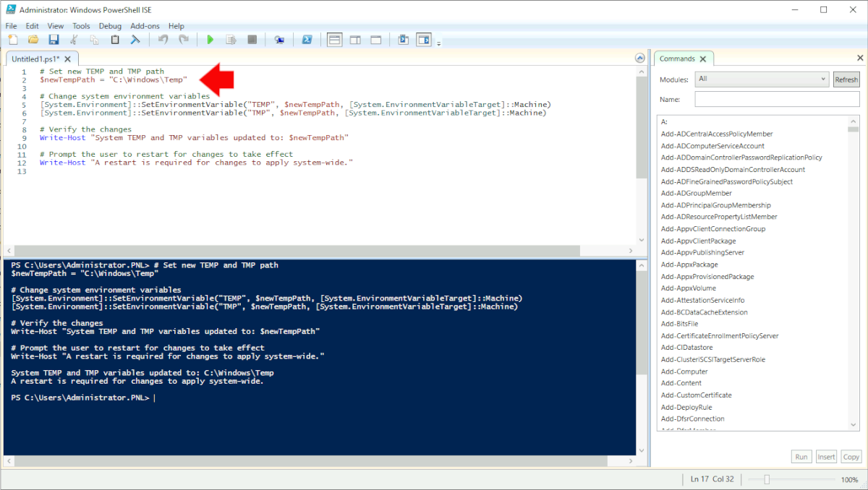Close the Untitled1.ps1 script tab

tap(68, 59)
